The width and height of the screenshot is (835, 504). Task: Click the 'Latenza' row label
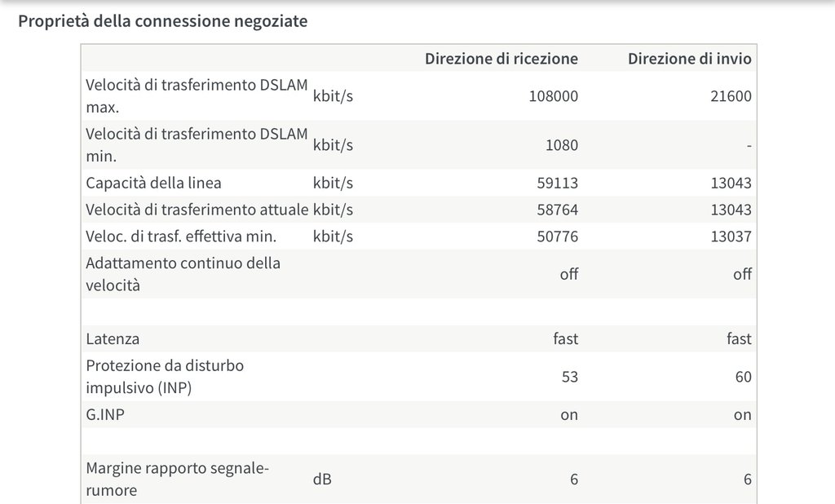113,338
